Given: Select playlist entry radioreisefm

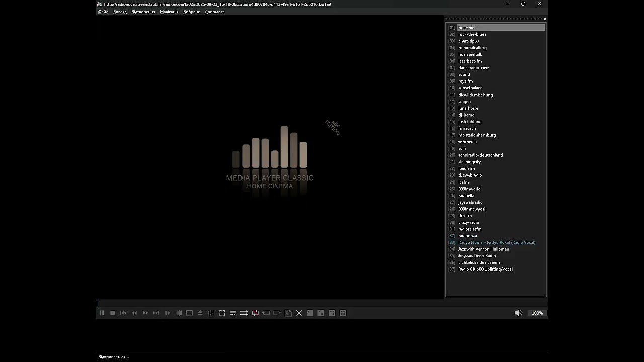Looking at the screenshot, I should click(496, 229).
